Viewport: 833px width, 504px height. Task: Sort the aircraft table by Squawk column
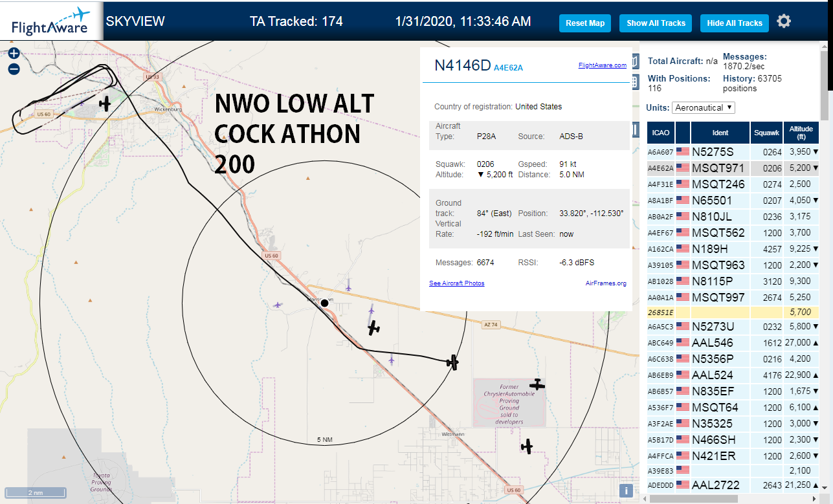767,133
